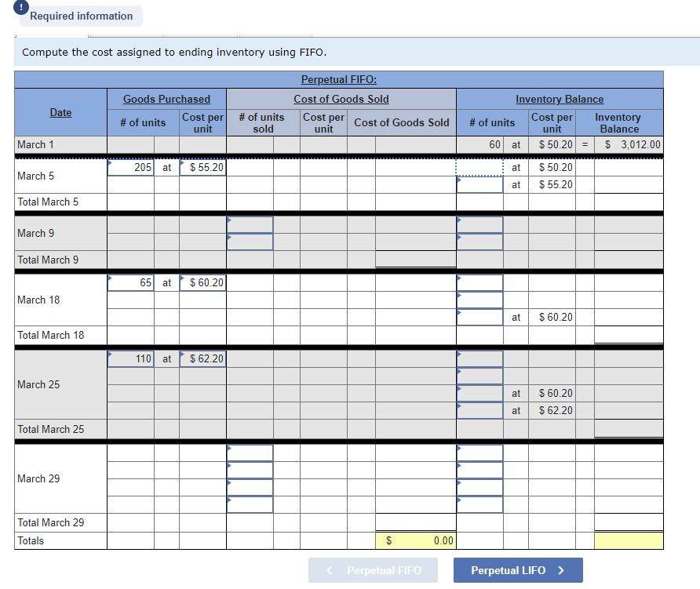Viewport: 700px width, 589px height.
Task: Click the triangle marker on the 65 units cell
Action: [x=110, y=277]
